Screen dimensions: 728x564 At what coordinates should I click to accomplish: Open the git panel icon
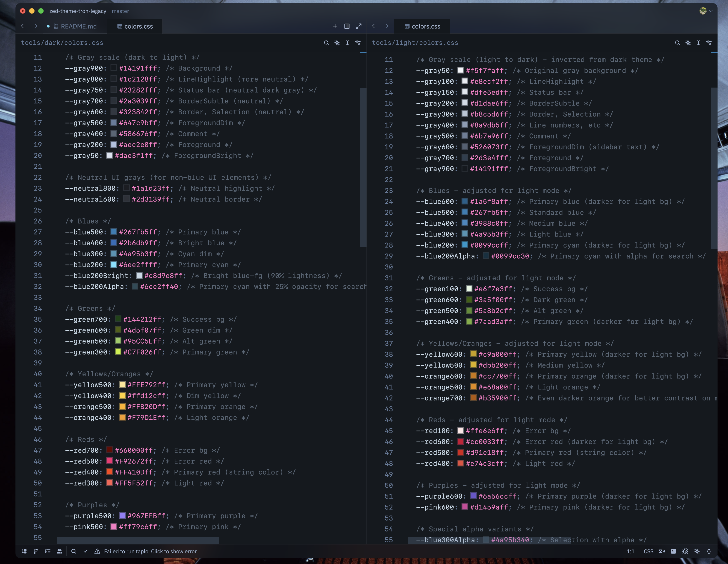point(36,551)
